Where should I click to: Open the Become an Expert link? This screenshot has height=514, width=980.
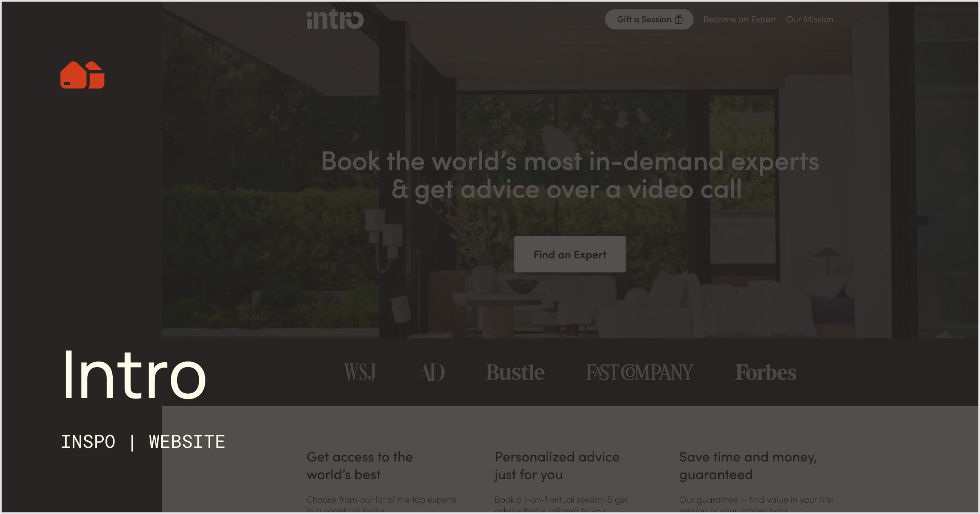[739, 20]
